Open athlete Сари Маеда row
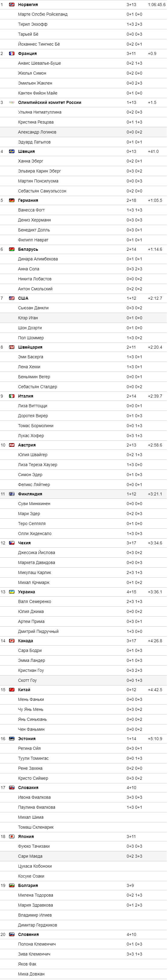 pos(84,856)
